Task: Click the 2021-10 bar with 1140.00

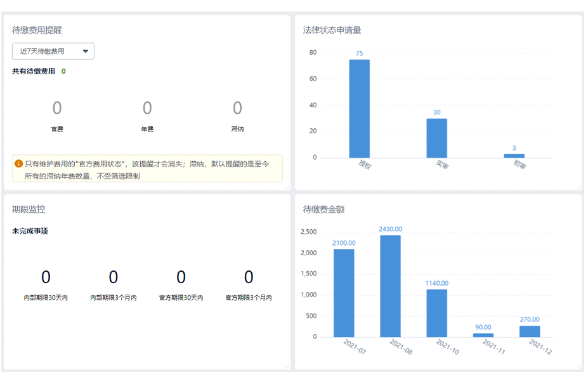Action: (436, 313)
